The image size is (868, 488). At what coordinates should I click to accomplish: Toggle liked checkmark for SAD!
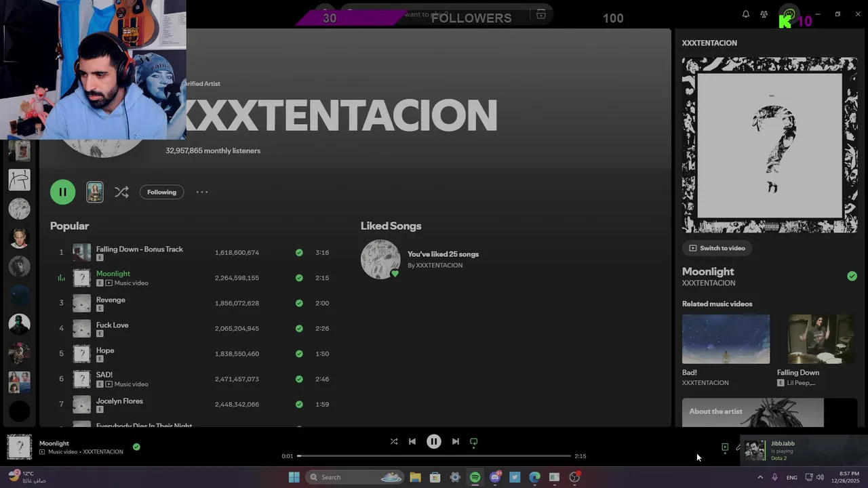pyautogui.click(x=299, y=379)
